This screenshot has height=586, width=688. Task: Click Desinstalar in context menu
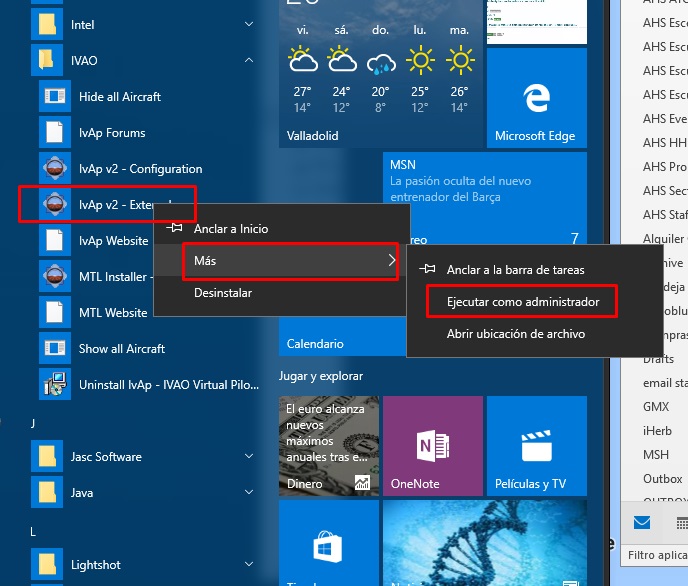[x=223, y=293]
